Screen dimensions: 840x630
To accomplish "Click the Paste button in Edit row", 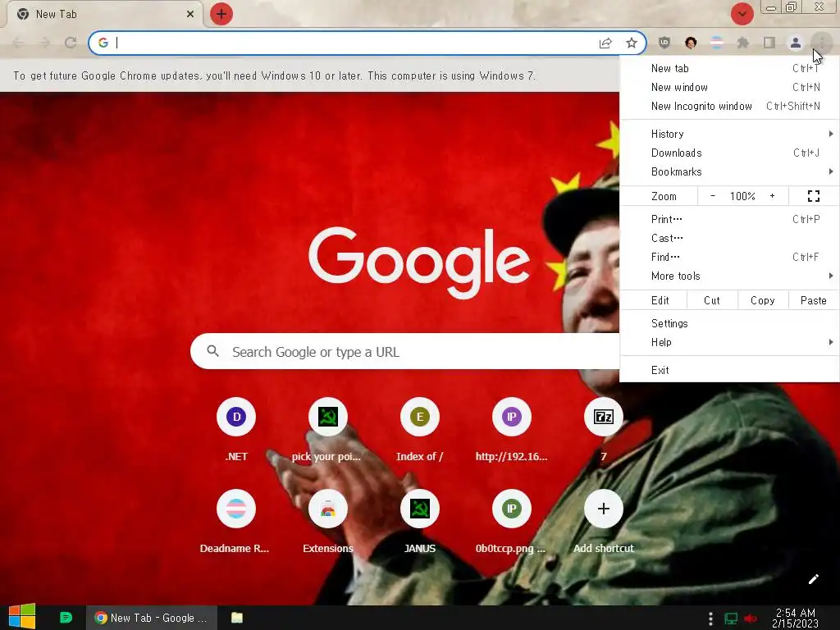I will click(813, 300).
